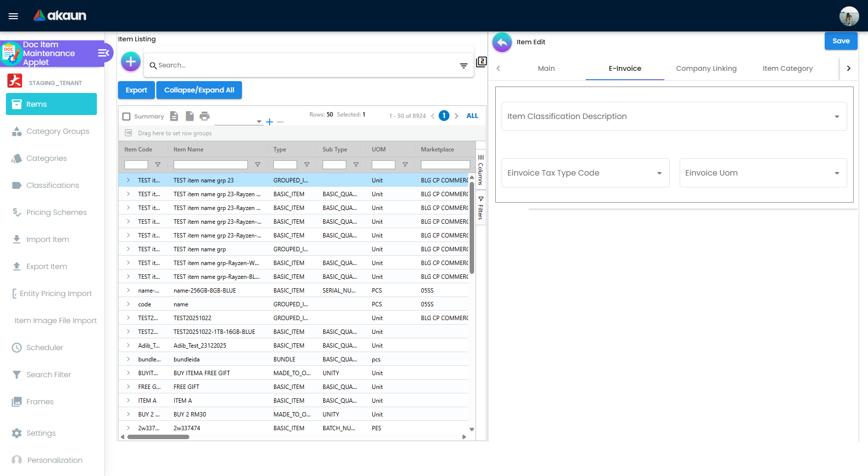Screen dimensions: 868x476
Task: Switch to the Company Linking tab
Action: 706,68
